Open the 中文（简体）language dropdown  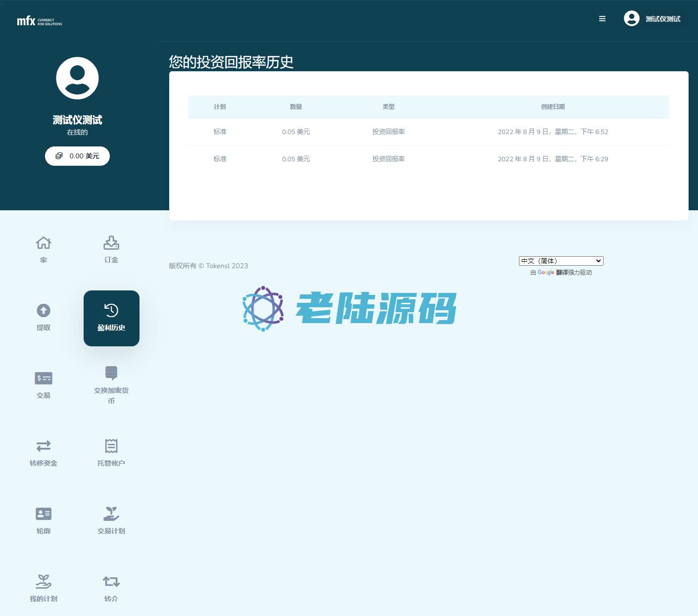pyautogui.click(x=560, y=261)
